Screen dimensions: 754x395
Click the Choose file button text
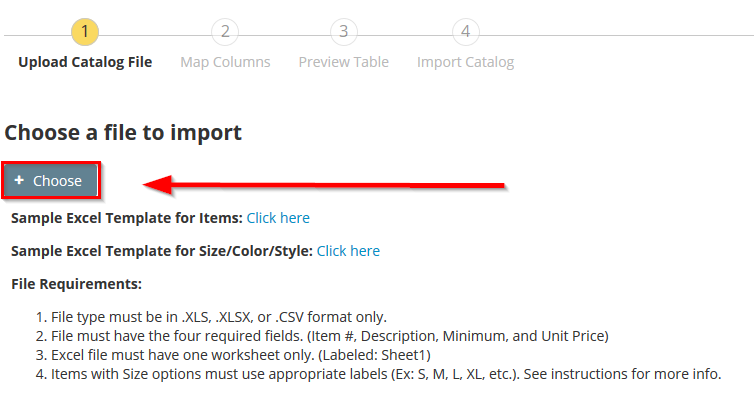57,181
